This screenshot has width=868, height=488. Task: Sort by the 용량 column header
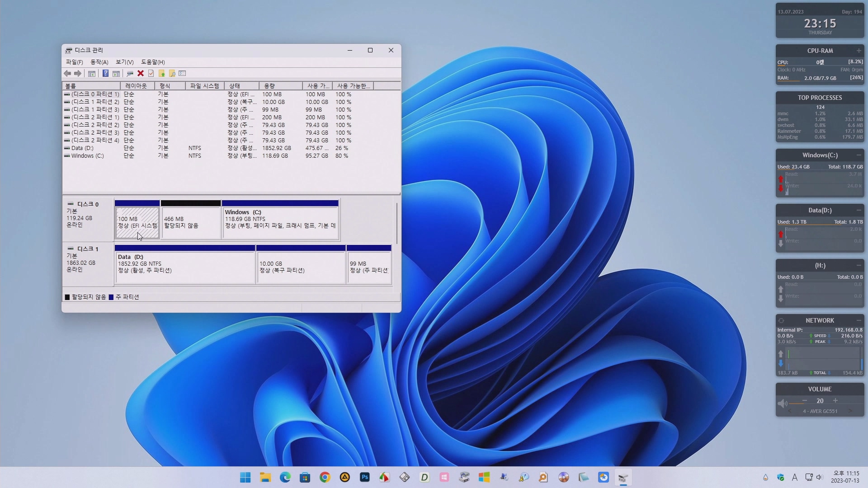pos(281,86)
